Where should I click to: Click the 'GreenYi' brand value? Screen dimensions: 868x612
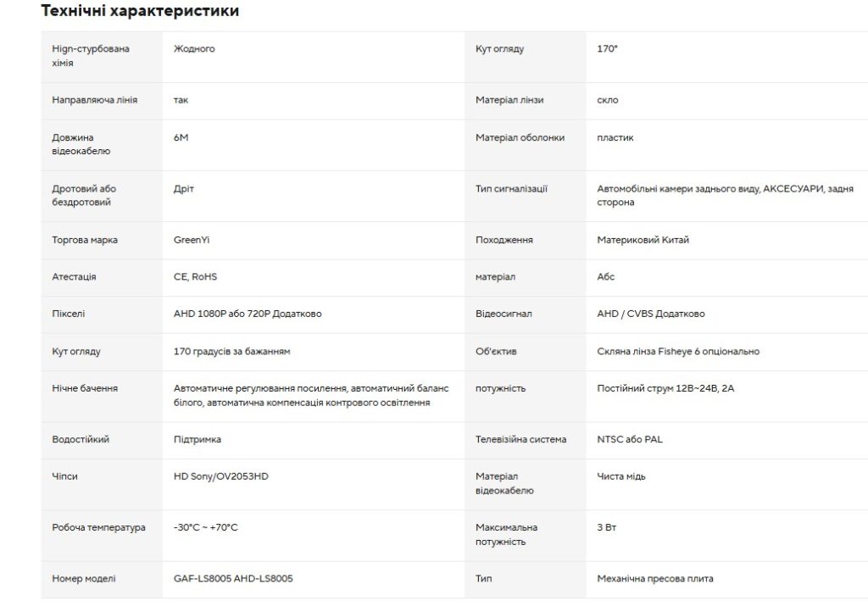click(x=192, y=240)
